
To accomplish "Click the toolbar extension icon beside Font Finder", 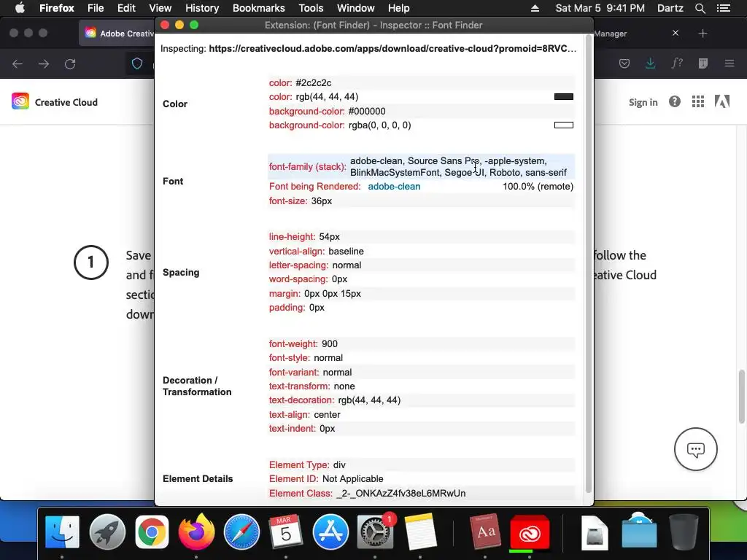I will (x=703, y=63).
